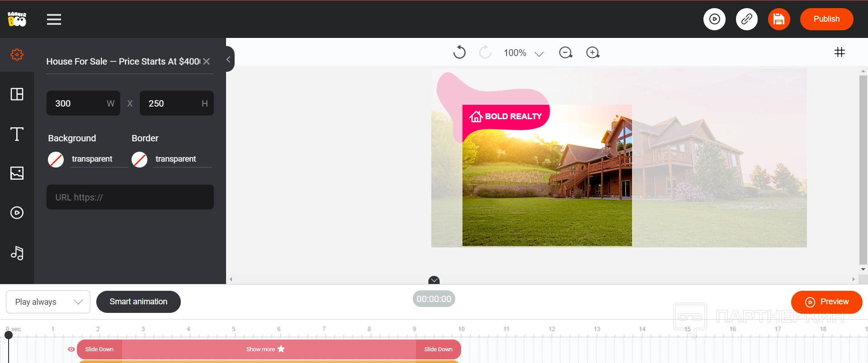Screen dimensions: 868x363
Task: Pick the Background color swatch
Action: click(x=56, y=159)
